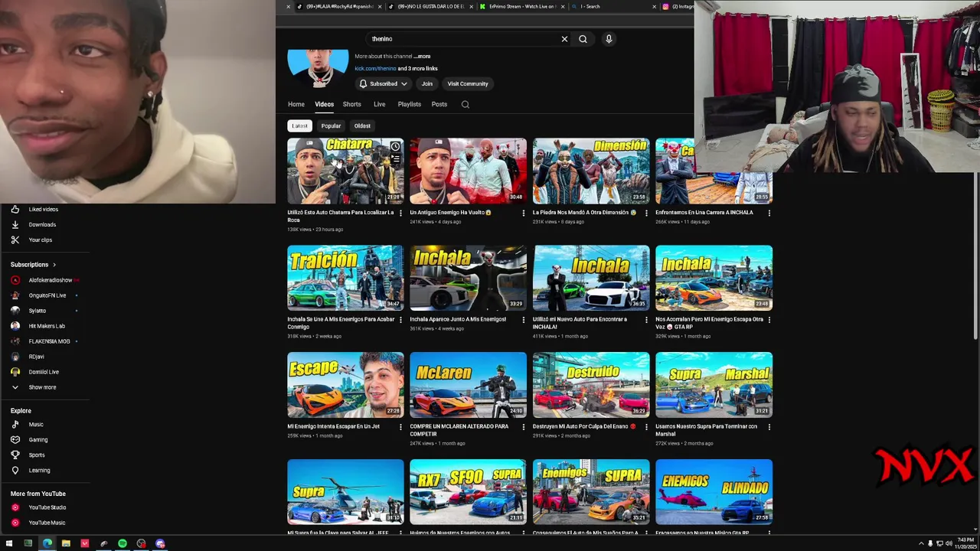Open 'and 3 more links' on channel

[418, 68]
